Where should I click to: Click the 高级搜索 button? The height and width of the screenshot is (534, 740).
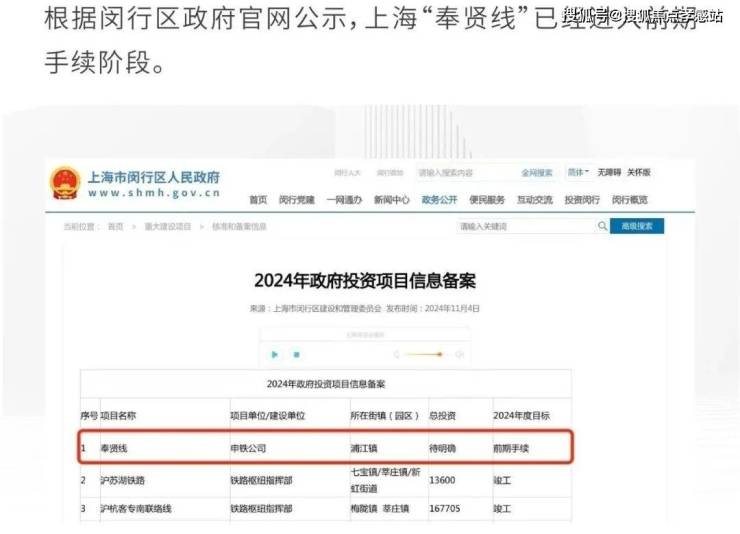click(637, 227)
